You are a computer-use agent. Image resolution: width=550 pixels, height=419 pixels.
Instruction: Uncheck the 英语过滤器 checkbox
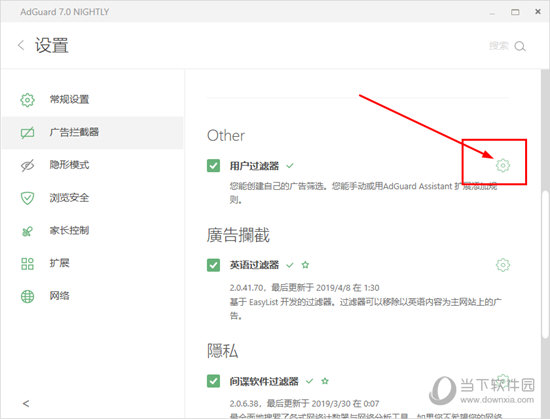pos(213,265)
